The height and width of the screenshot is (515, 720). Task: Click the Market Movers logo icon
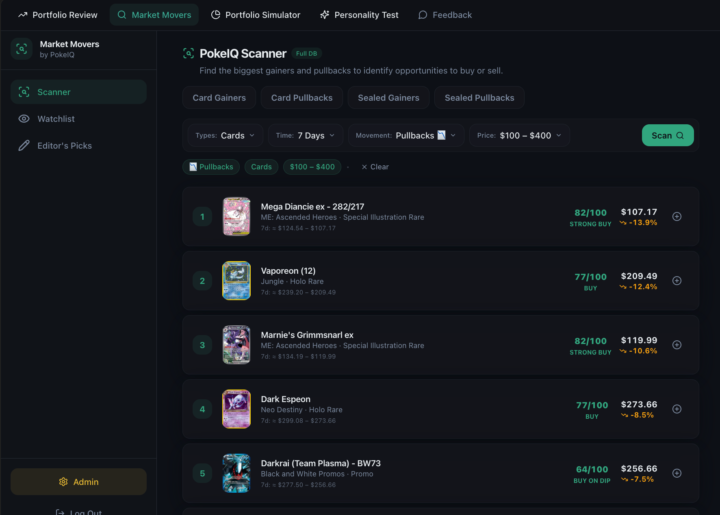[x=21, y=49]
